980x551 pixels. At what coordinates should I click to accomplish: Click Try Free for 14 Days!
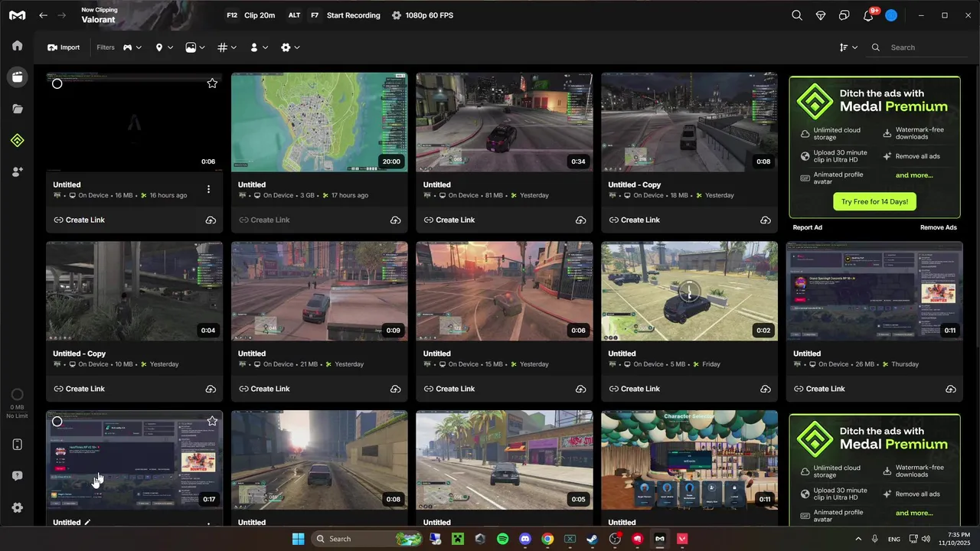tap(874, 202)
